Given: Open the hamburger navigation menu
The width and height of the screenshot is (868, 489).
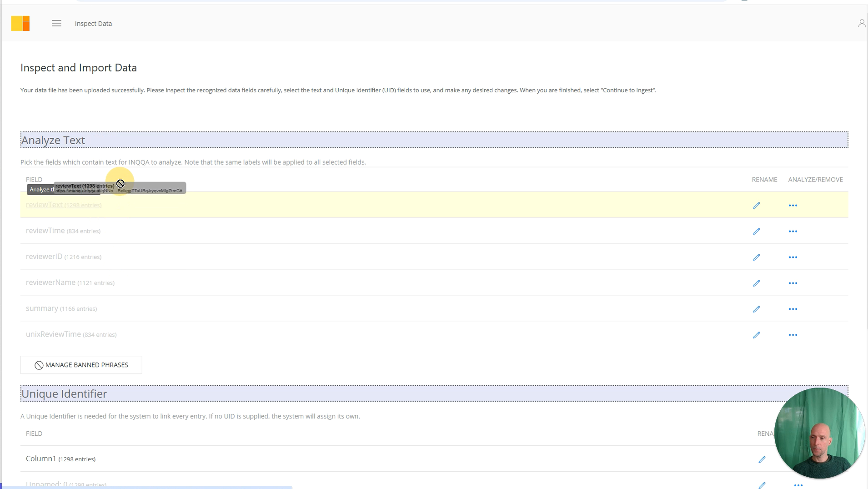Looking at the screenshot, I should point(56,23).
